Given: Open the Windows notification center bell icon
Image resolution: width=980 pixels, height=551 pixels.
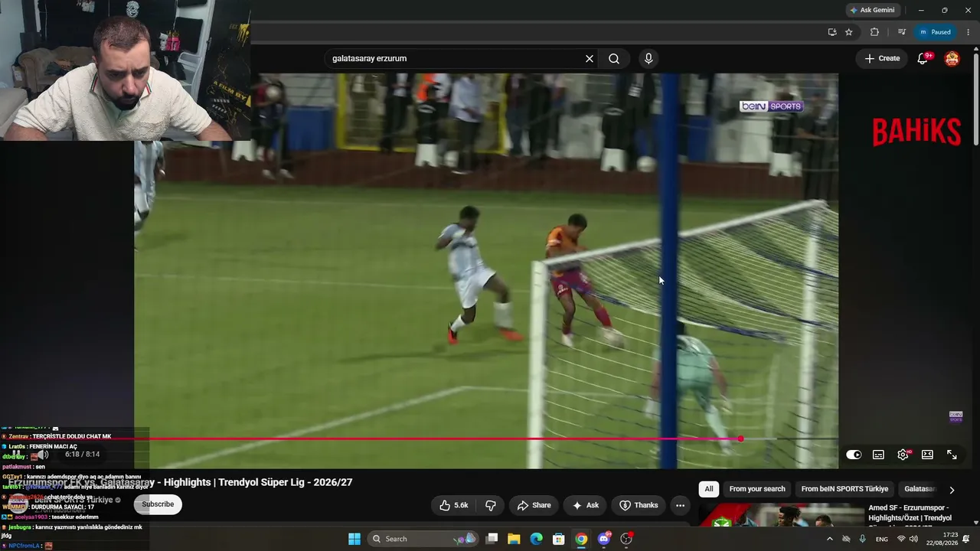Looking at the screenshot, I should tap(966, 539).
